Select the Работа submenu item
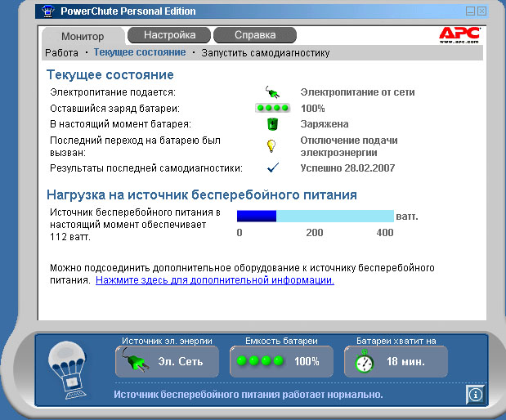Viewport: 506px width, 420px height. pyautogui.click(x=61, y=52)
